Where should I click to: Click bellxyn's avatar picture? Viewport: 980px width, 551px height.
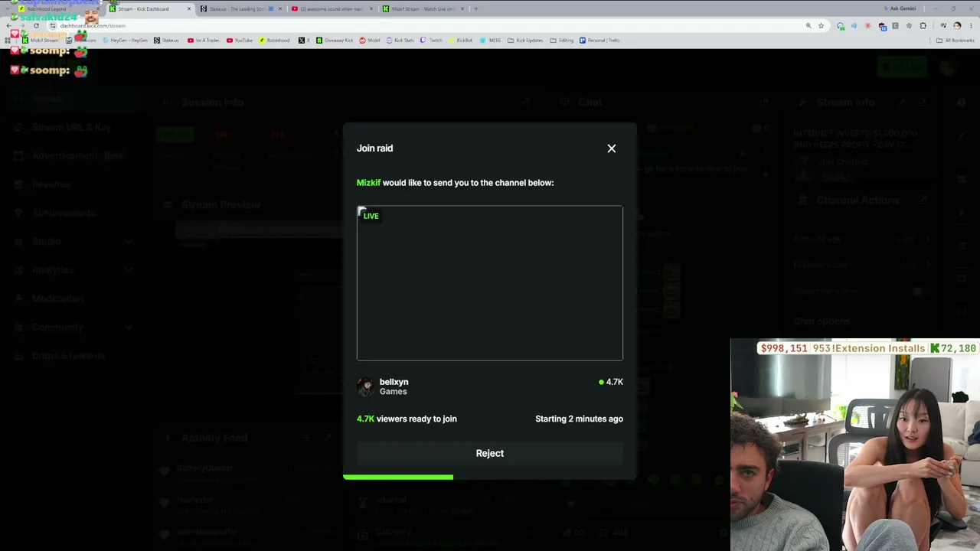366,386
